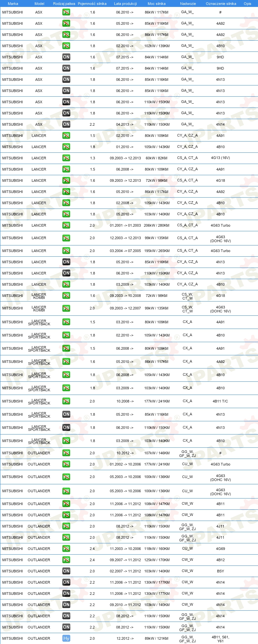Click diesel ON icon in ASX 2.2 row

66,124
